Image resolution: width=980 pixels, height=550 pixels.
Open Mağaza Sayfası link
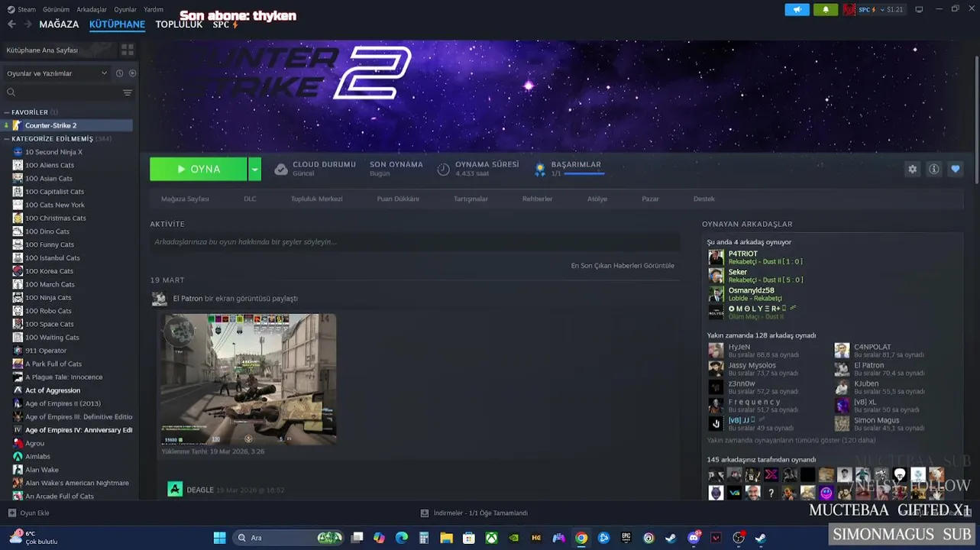point(185,199)
